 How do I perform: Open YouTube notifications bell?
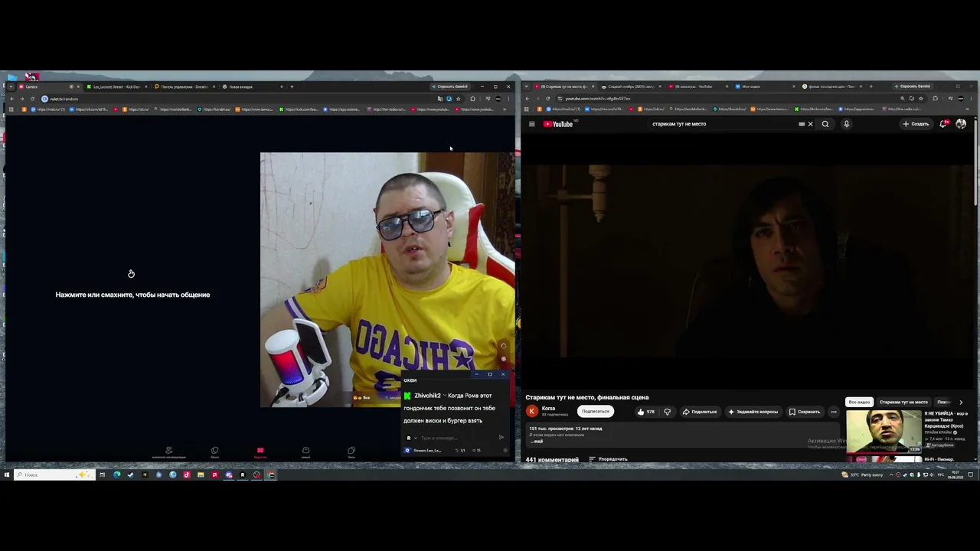click(943, 124)
